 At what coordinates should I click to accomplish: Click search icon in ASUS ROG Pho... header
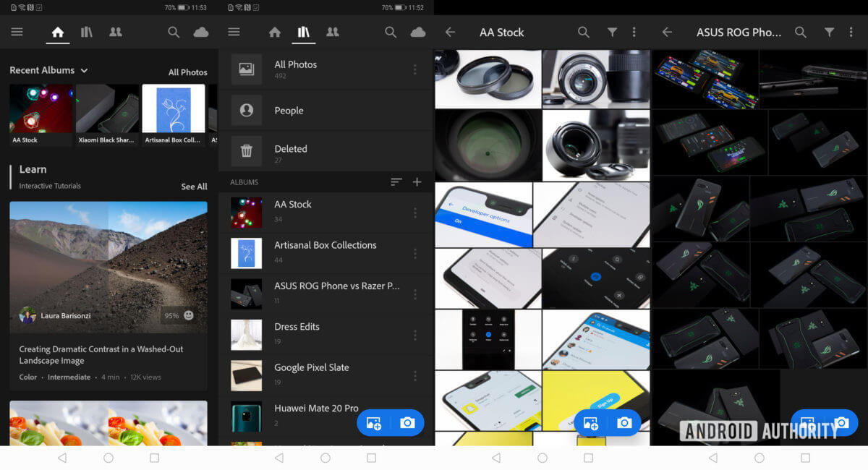(800, 33)
